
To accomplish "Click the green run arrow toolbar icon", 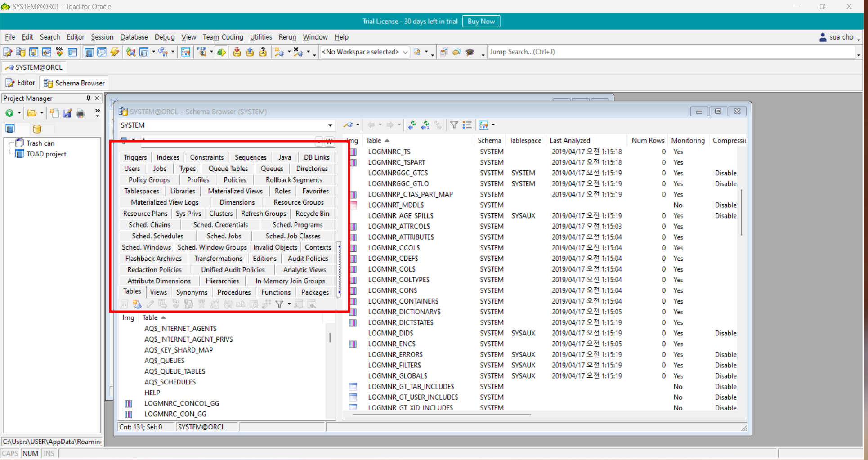I will [221, 52].
